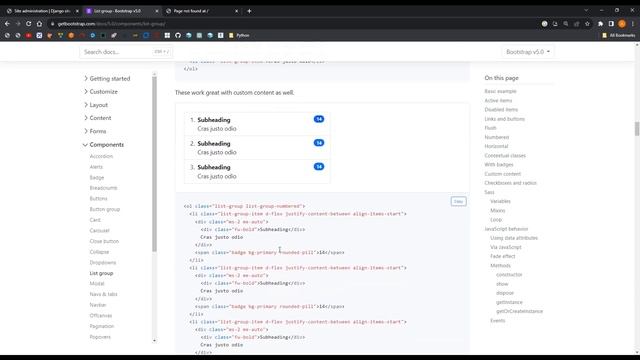The width and height of the screenshot is (640, 360).
Task: Collapse the Components section
Action: (x=103, y=144)
